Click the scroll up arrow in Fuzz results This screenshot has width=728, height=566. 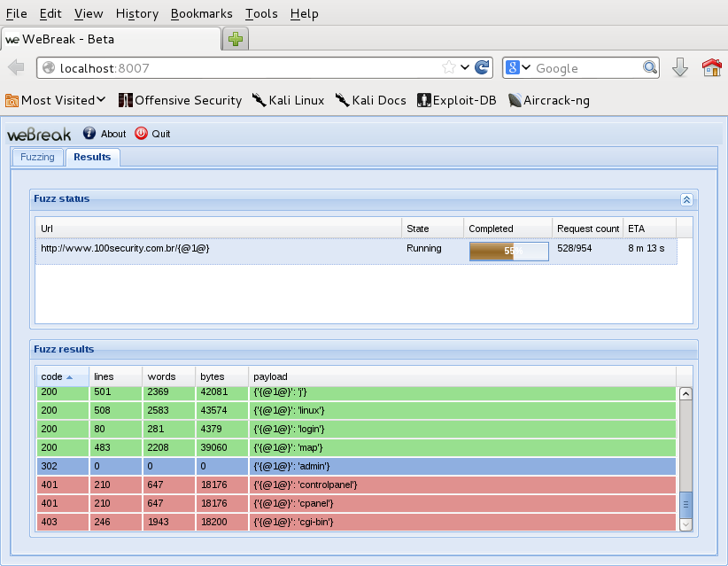tap(685, 394)
